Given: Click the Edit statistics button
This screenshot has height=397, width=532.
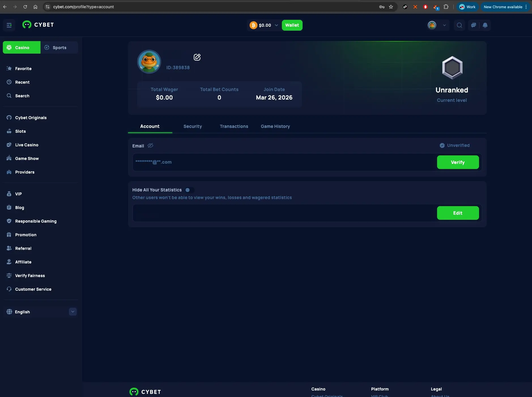Looking at the screenshot, I should (458, 213).
